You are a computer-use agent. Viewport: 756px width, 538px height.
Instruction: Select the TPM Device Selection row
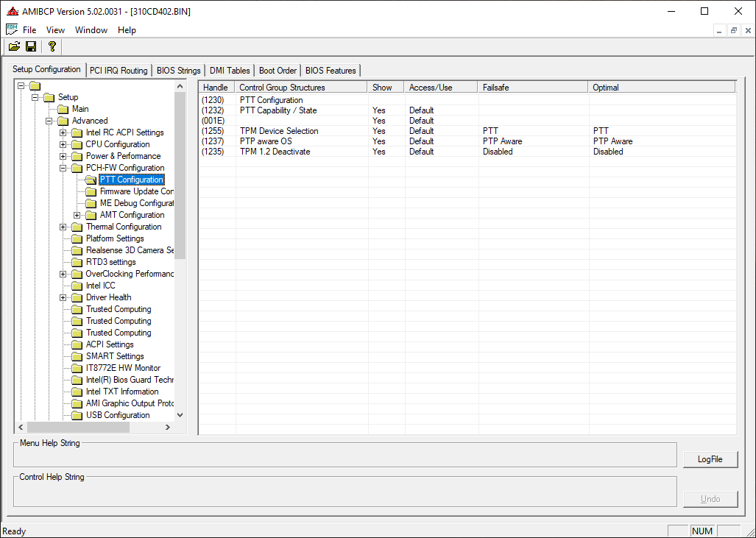click(467, 131)
